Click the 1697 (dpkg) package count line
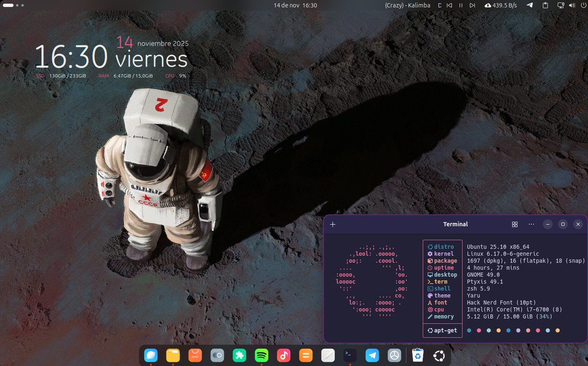Image resolution: width=588 pixels, height=366 pixels. (526, 261)
